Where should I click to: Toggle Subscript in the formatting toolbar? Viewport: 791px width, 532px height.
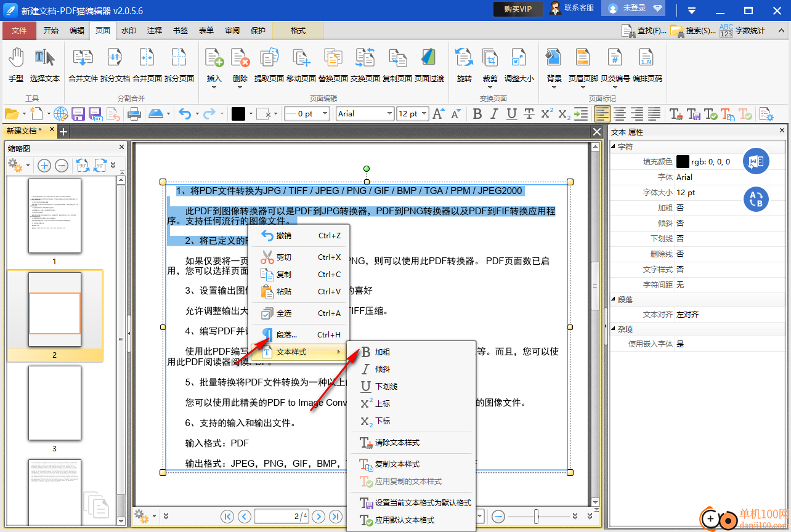pos(563,114)
